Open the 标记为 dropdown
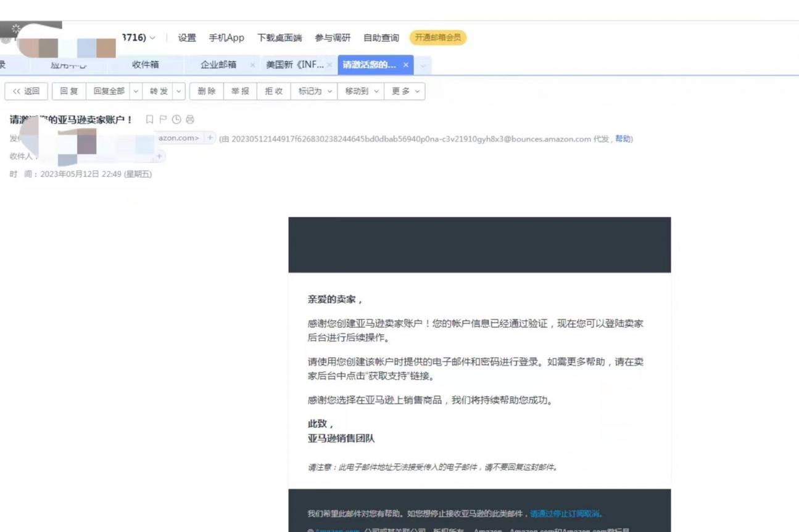Viewport: 799px width, 532px height. [314, 91]
